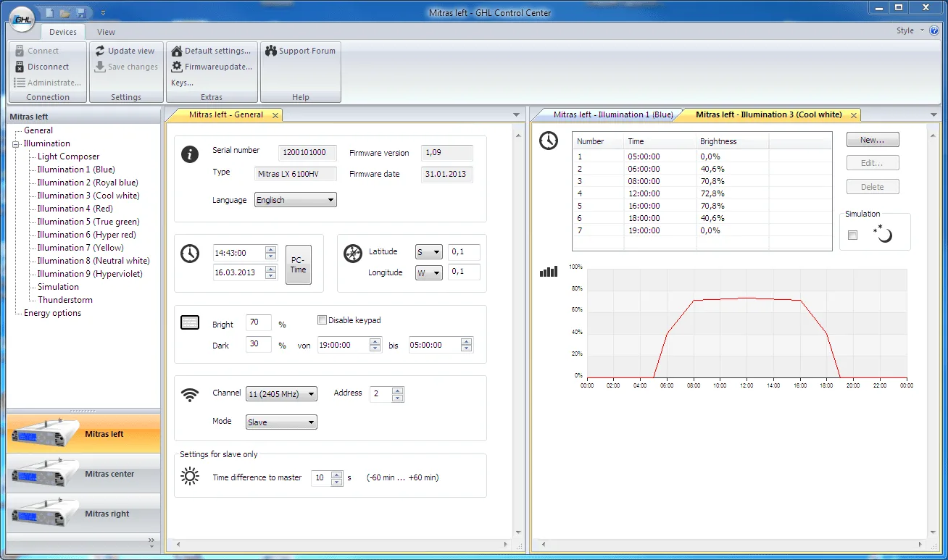Image resolution: width=948 pixels, height=560 pixels.
Task: Select the Mitras center device
Action: click(83, 474)
